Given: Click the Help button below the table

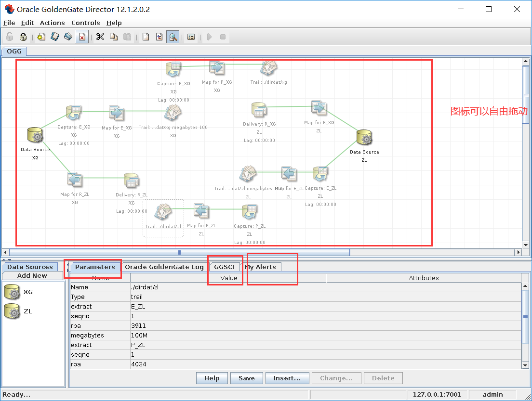Looking at the screenshot, I should (212, 378).
